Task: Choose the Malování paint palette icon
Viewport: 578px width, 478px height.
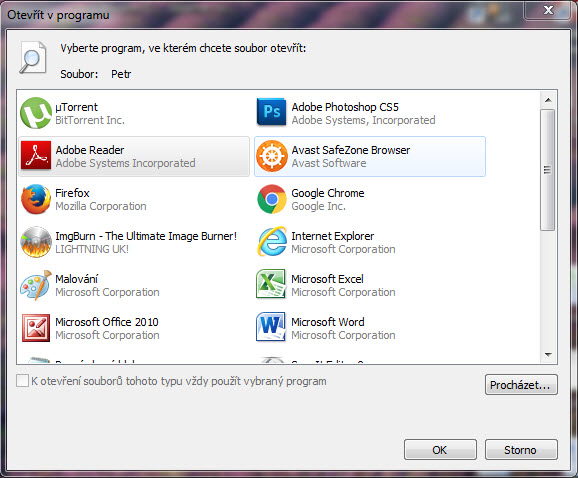Action: tap(36, 285)
